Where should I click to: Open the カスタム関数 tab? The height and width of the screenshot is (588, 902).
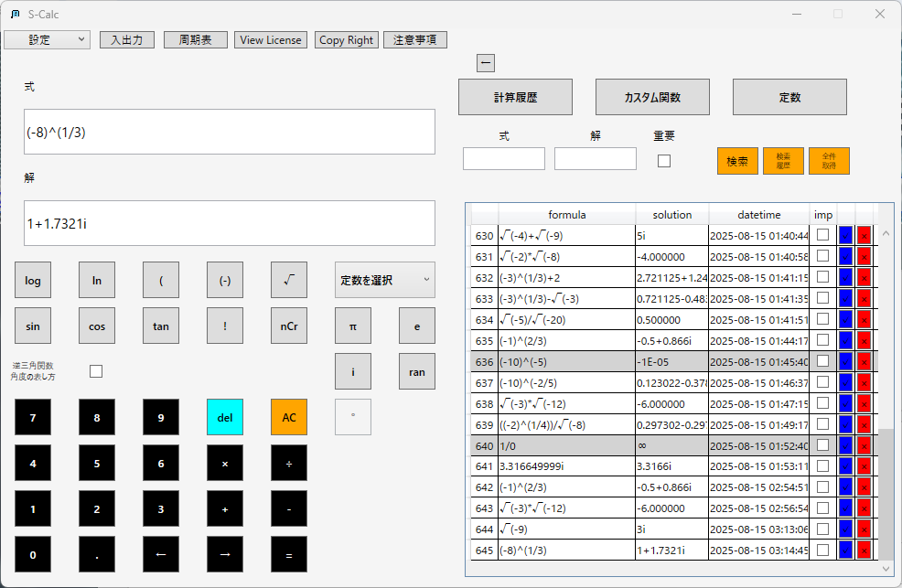[x=652, y=97]
